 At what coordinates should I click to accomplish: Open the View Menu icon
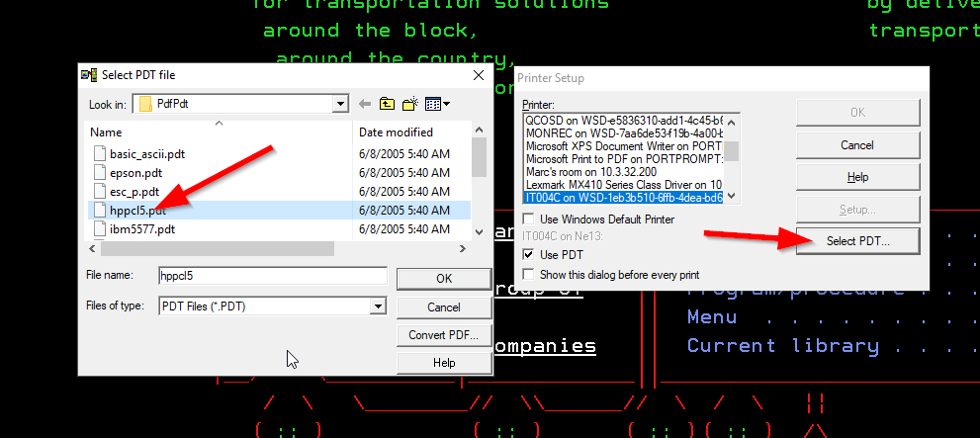[438, 104]
